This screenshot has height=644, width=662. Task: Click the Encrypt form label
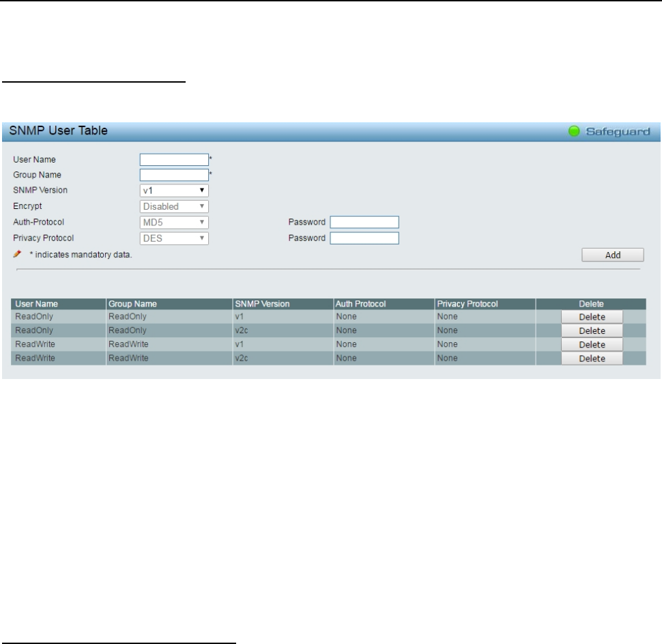[x=27, y=206]
